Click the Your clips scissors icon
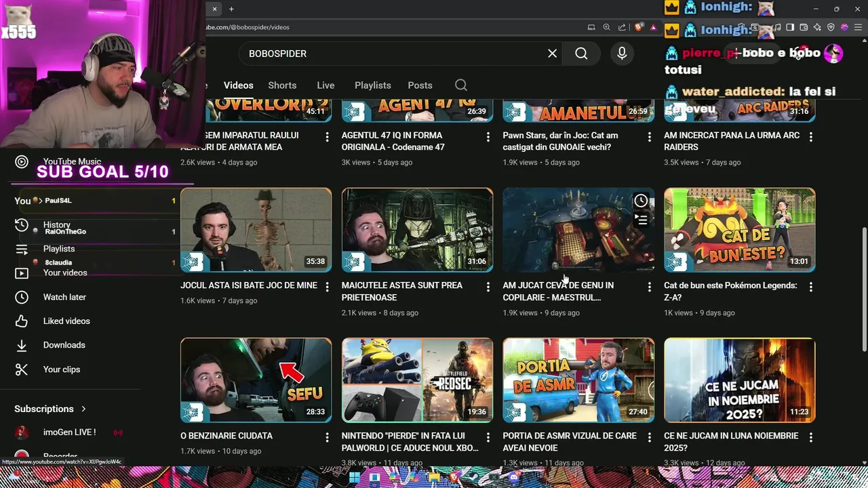 22,369
